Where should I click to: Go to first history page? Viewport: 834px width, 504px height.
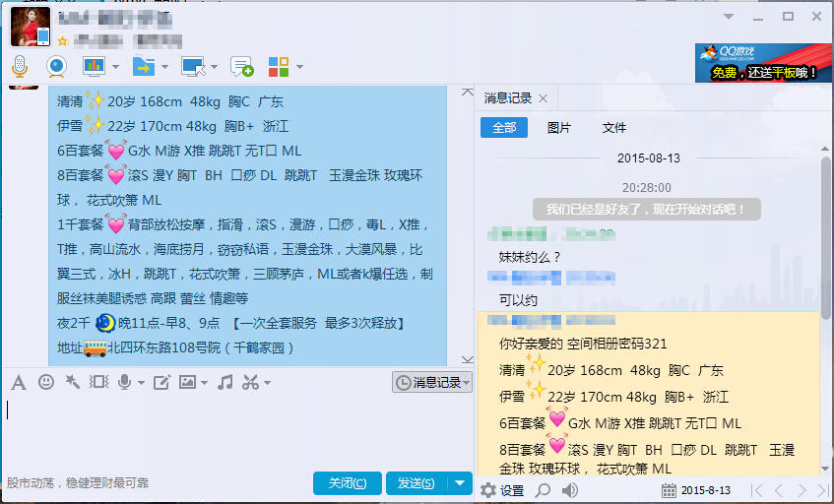tap(757, 490)
